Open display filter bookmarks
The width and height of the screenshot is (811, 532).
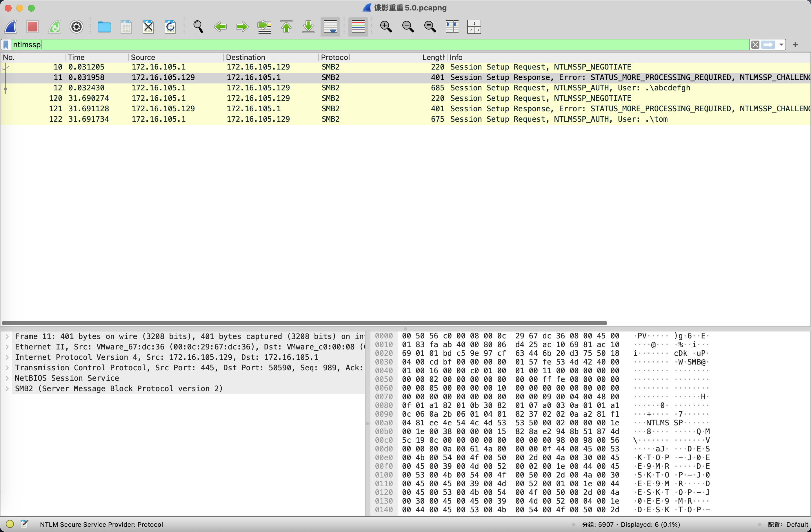click(6, 45)
